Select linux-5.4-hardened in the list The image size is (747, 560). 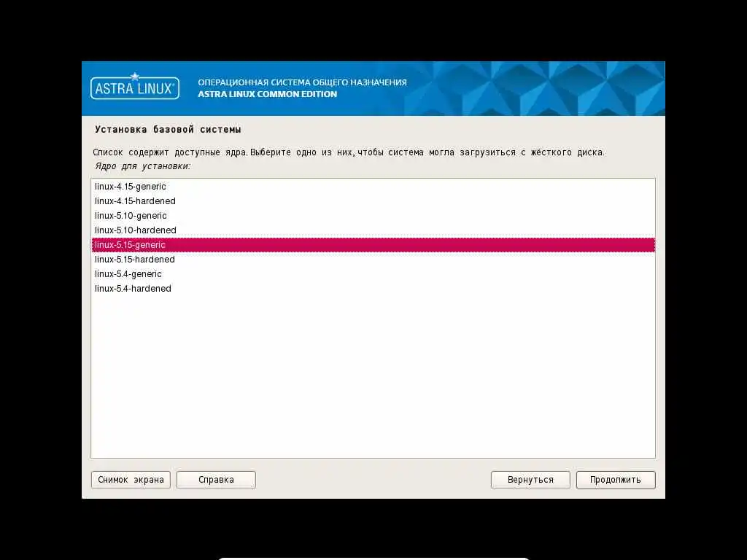[x=373, y=289]
